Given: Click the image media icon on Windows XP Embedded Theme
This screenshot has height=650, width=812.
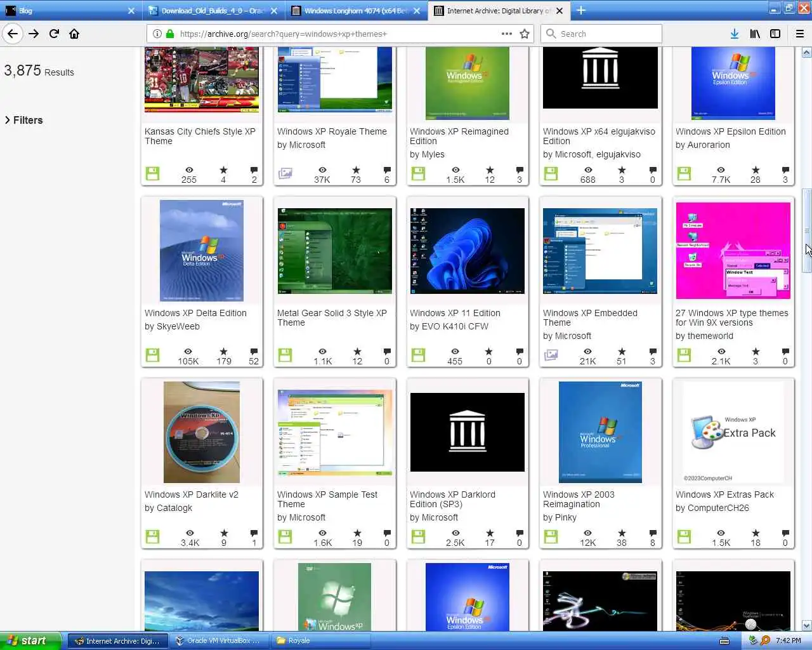Looking at the screenshot, I should click(551, 355).
